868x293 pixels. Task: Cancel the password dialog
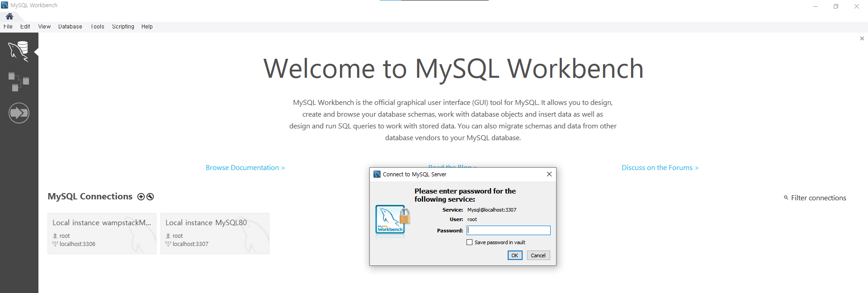(x=538, y=255)
